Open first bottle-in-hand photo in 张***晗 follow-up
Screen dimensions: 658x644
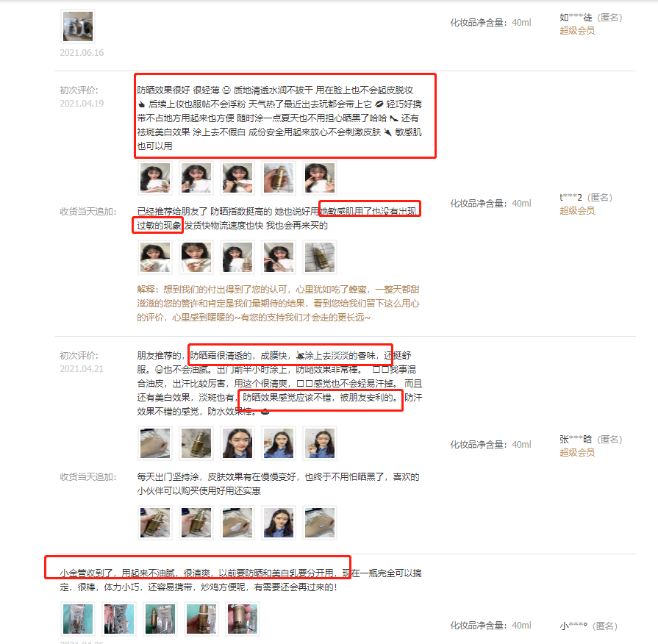155,523
